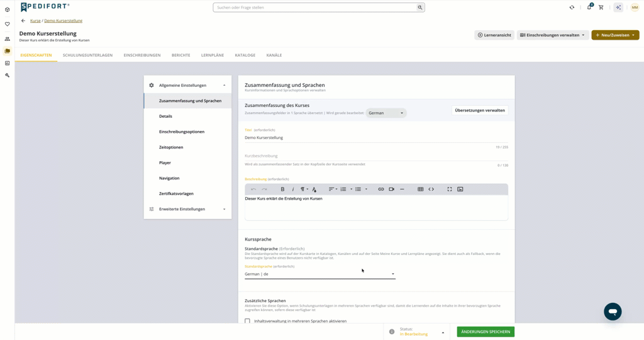Open ordered list style dropdown arrow

click(351, 189)
